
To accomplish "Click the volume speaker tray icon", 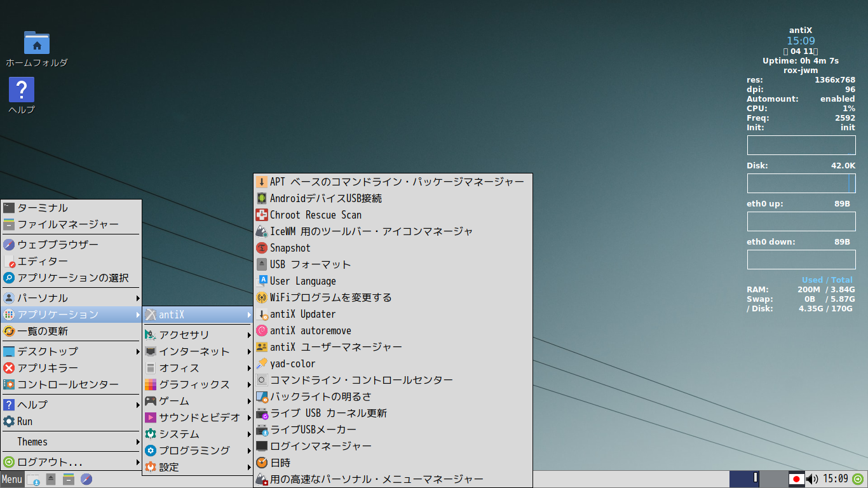I will [812, 479].
